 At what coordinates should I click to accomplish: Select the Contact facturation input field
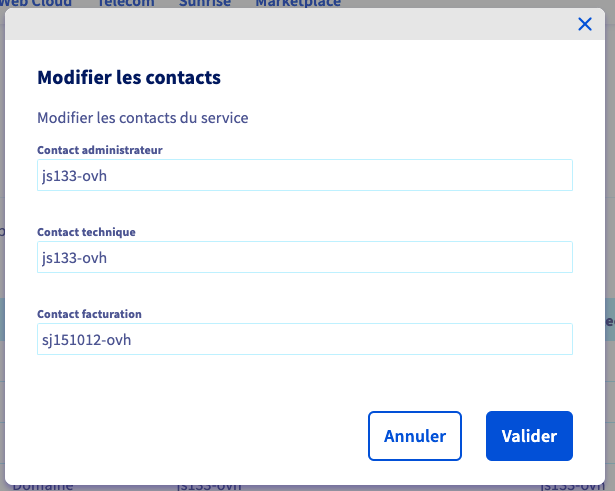[305, 339]
